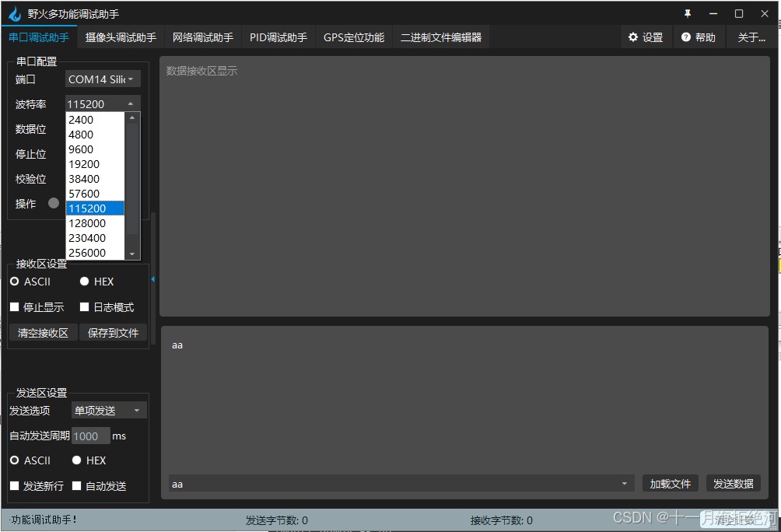Click the data receive display area
This screenshot has height=532, width=781.
point(464,187)
